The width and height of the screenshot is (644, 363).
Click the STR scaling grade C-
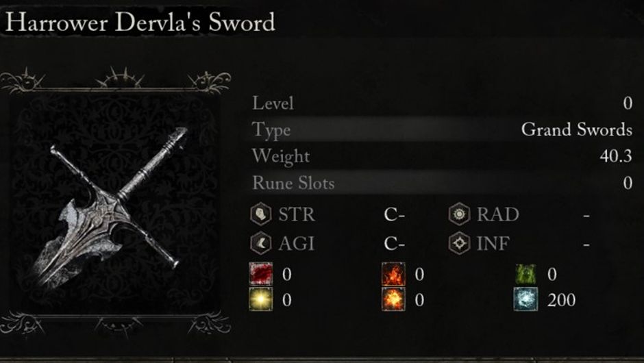point(395,214)
